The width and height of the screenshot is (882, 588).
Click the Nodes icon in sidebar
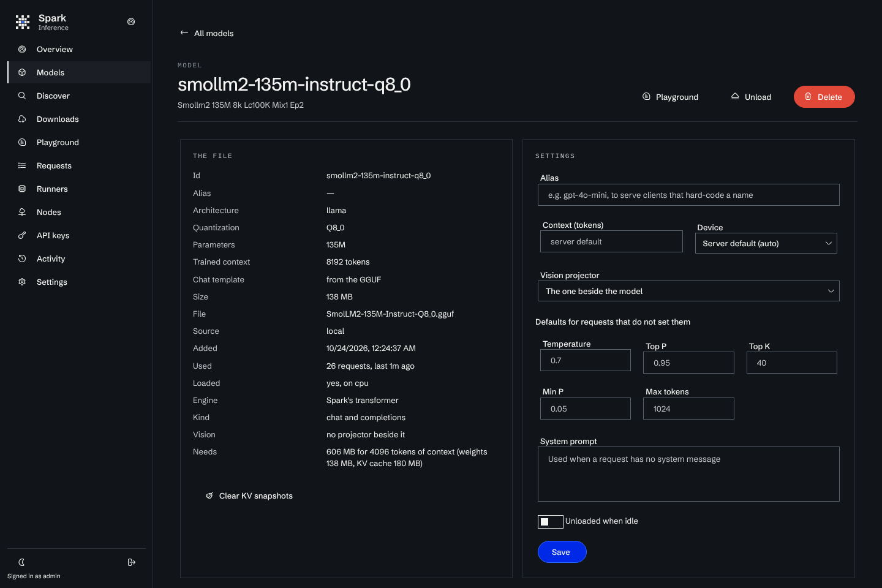point(22,212)
